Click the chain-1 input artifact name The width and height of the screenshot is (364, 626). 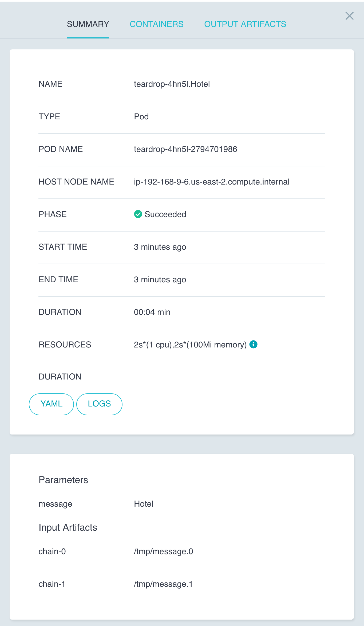tap(52, 584)
